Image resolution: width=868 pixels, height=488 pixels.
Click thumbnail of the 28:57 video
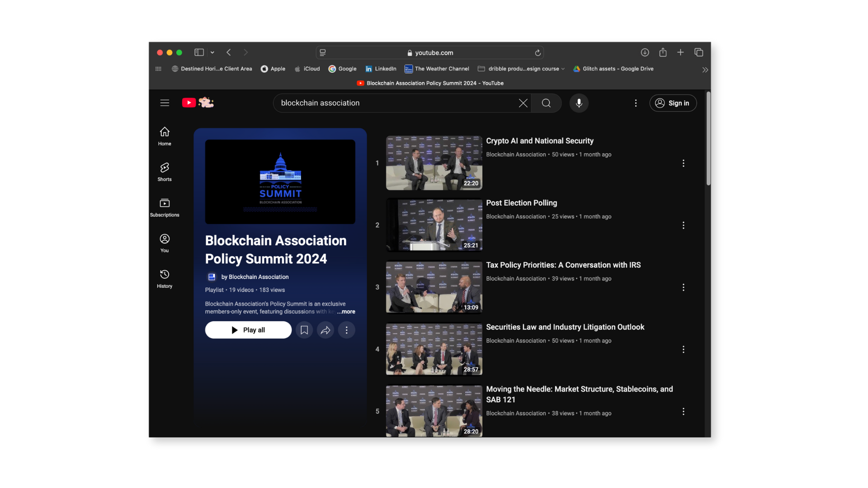(434, 349)
